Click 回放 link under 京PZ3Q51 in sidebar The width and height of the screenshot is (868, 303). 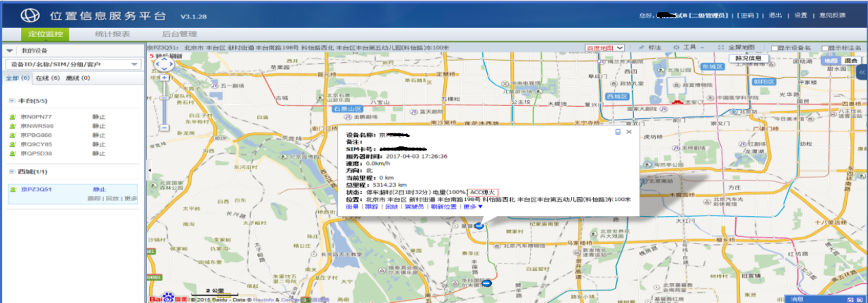point(111,198)
